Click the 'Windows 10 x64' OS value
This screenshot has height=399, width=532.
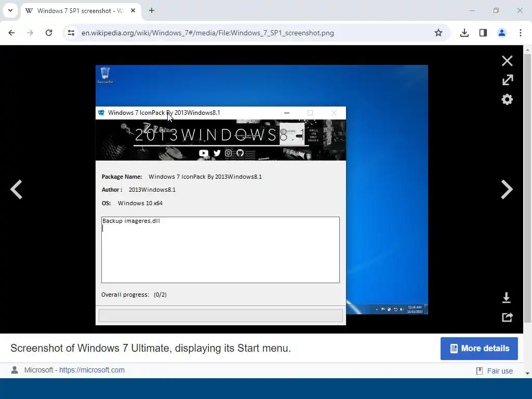(140, 203)
